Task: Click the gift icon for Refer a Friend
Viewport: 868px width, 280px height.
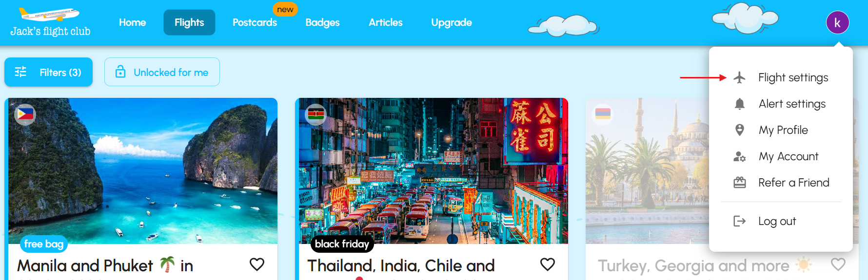Action: point(740,183)
